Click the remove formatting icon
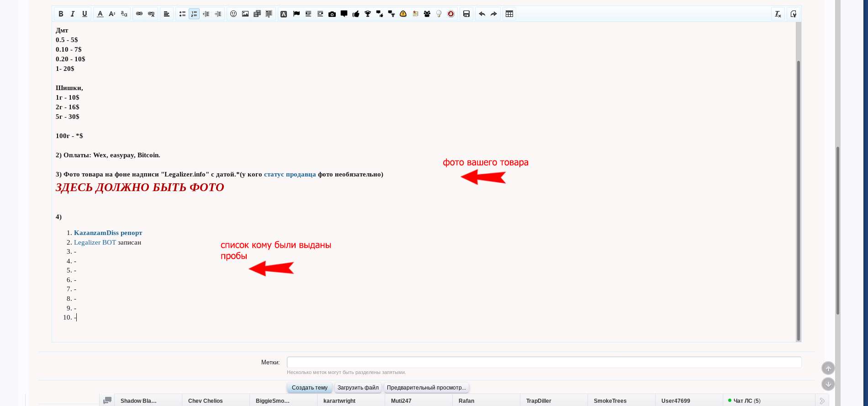Image resolution: width=868 pixels, height=406 pixels. pyautogui.click(x=778, y=14)
